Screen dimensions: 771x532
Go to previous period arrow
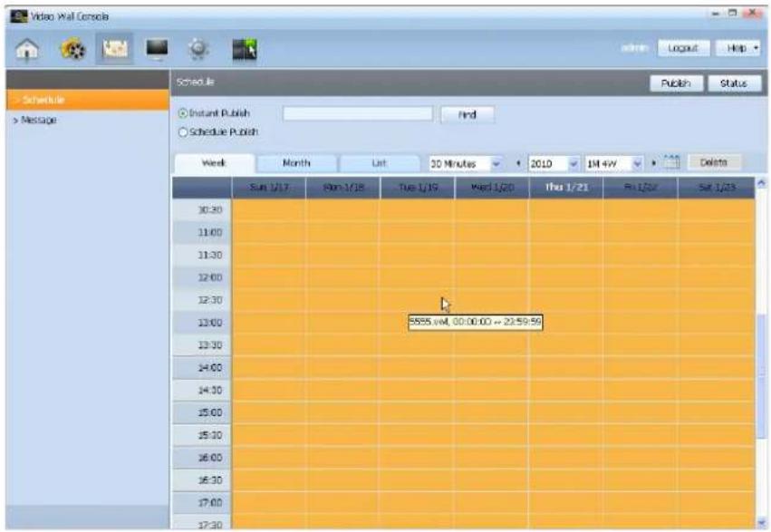(x=518, y=163)
